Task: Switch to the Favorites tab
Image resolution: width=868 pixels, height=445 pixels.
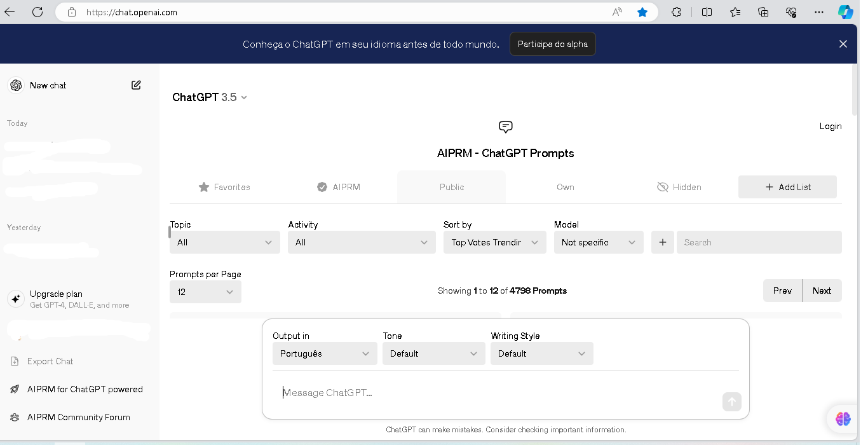Action: click(x=224, y=187)
